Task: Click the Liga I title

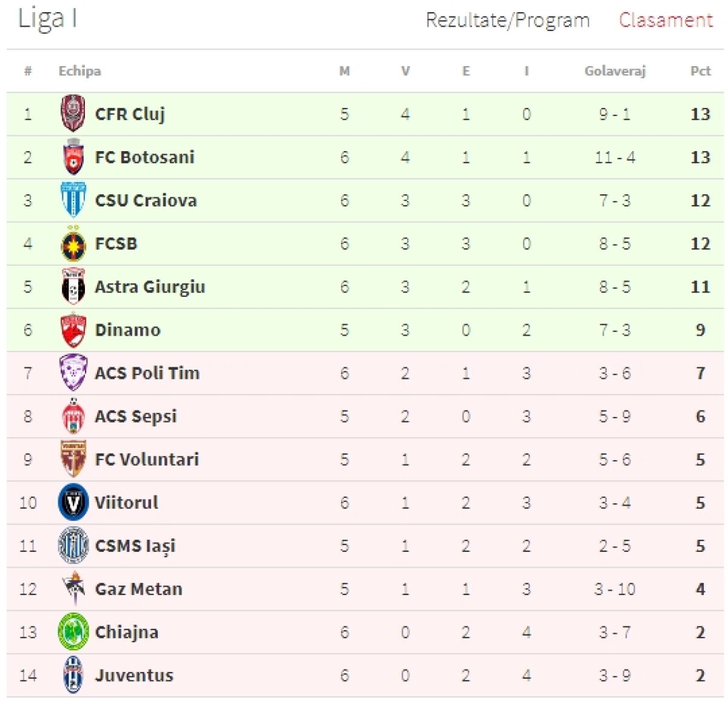Action: click(47, 19)
